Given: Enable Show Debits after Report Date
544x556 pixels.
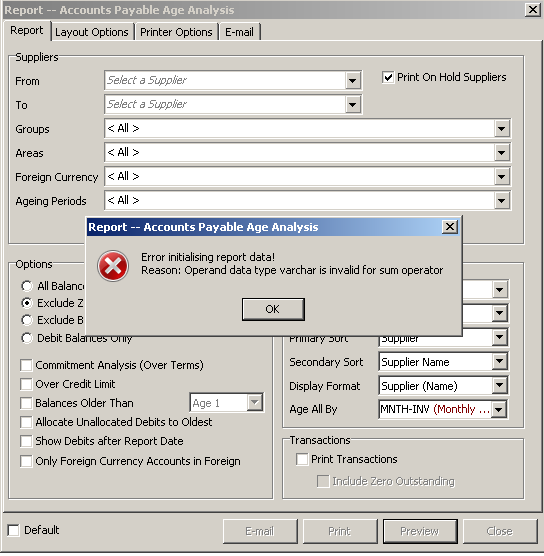Looking at the screenshot, I should pyautogui.click(x=26, y=441).
